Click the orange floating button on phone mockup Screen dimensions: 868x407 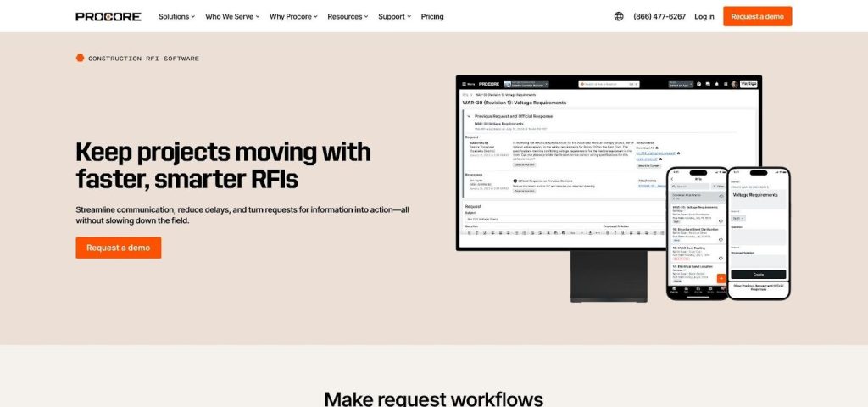(x=721, y=278)
